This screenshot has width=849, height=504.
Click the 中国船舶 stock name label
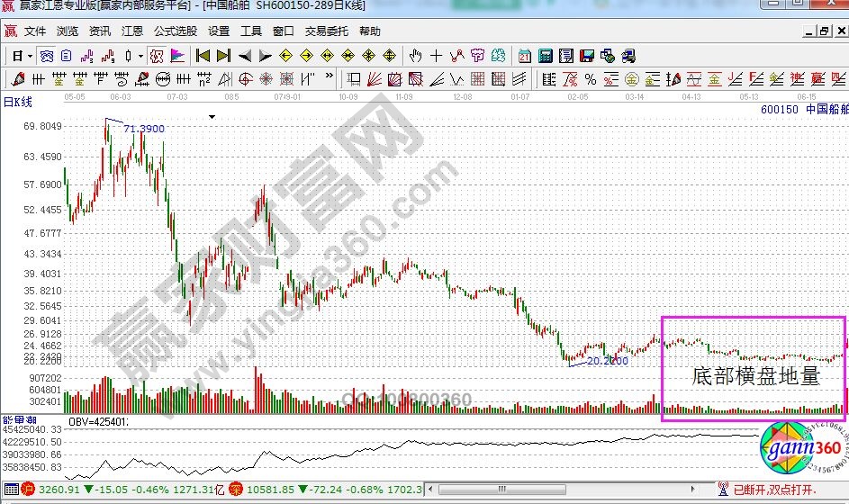coord(826,109)
